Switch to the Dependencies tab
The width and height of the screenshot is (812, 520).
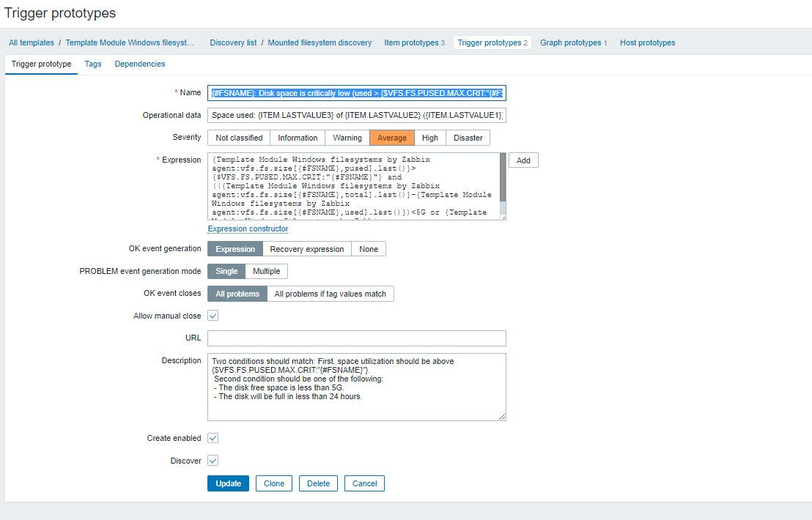[x=140, y=64]
